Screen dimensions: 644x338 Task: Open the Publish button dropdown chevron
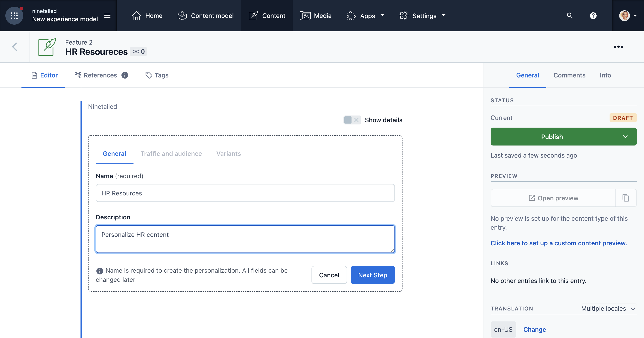625,137
